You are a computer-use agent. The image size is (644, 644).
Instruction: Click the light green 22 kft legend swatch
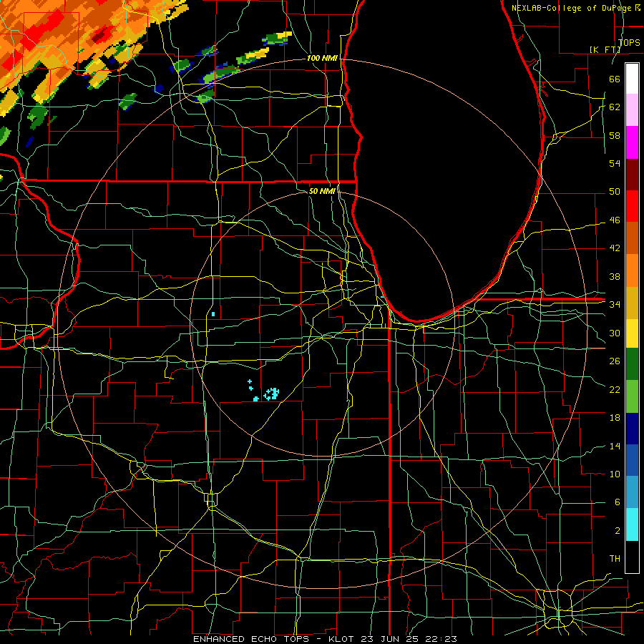coord(632,396)
